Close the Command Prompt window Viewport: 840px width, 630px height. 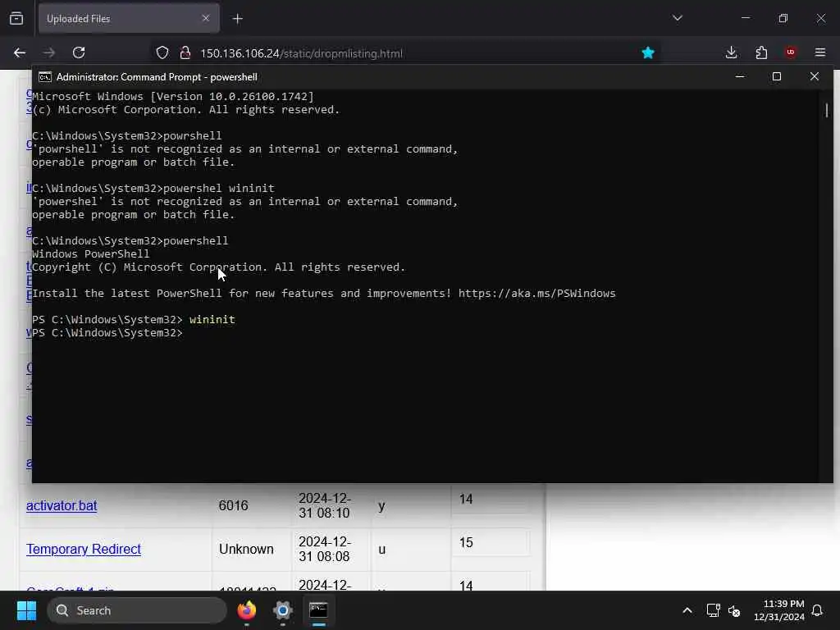(815, 76)
